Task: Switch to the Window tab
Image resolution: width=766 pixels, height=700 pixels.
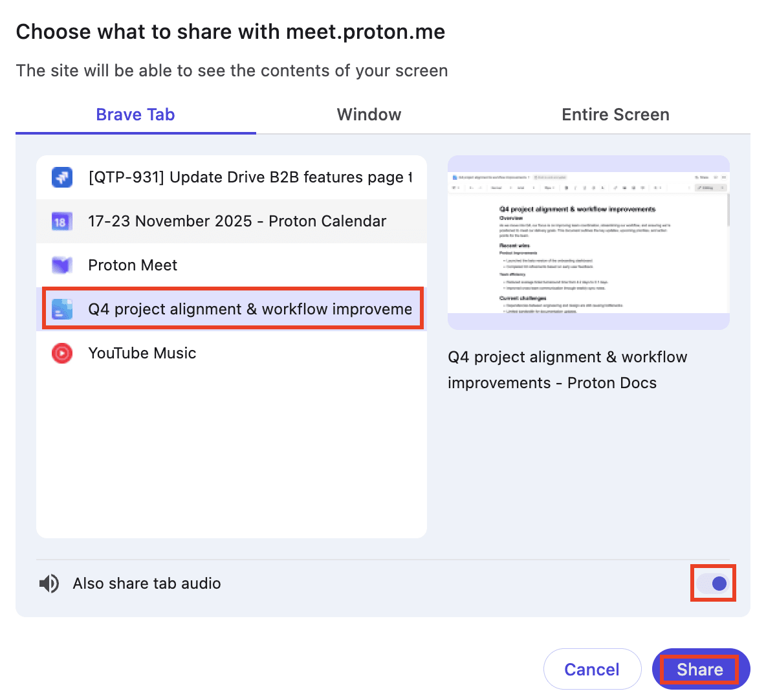Action: pos(369,115)
